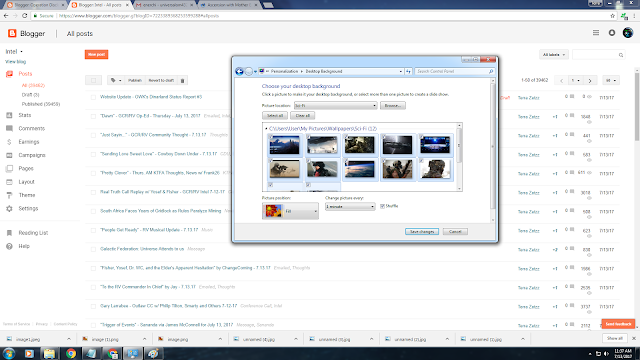Click the Blogger logo icon
Image resolution: width=640 pixels, height=360 pixels.
tap(12, 33)
